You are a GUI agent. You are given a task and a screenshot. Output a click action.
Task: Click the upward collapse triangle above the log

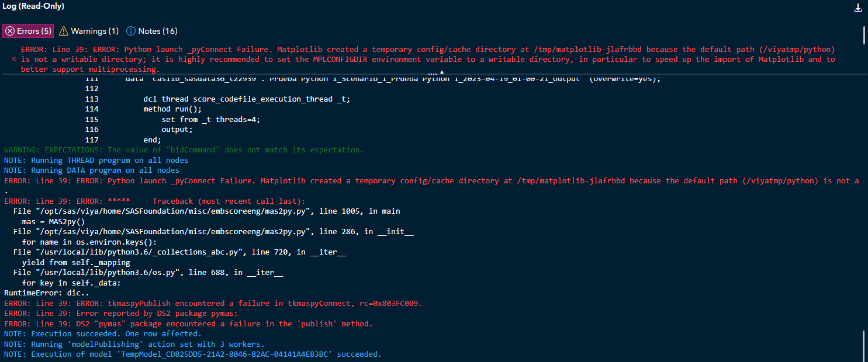point(442,71)
